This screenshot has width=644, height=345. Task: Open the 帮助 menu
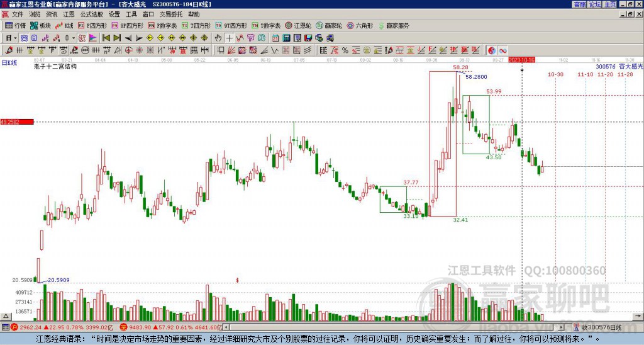point(194,14)
